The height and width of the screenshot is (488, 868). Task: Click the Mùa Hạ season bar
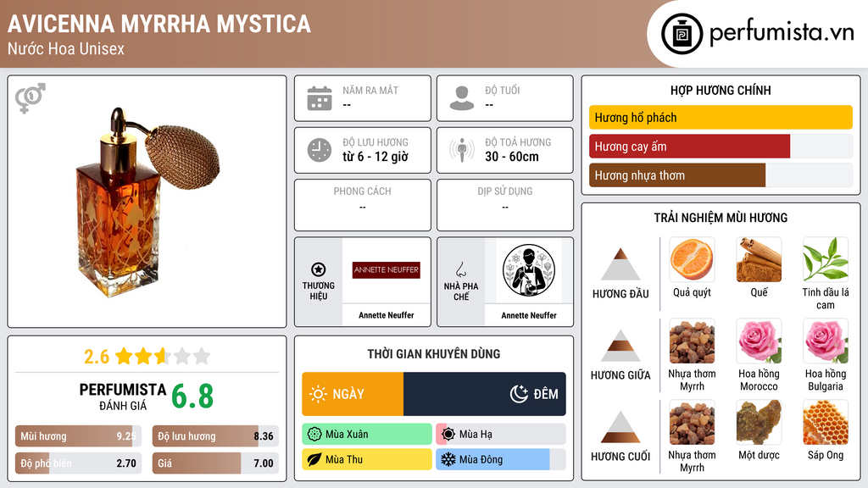pos(501,435)
